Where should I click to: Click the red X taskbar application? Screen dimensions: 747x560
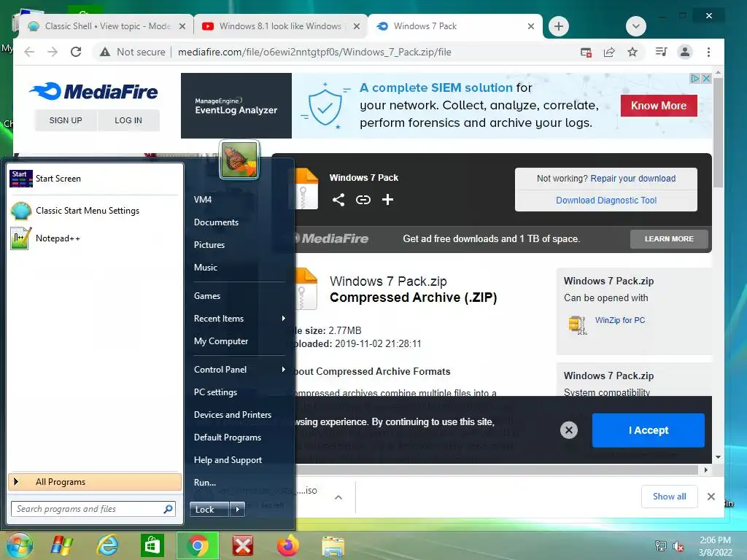pyautogui.click(x=242, y=545)
